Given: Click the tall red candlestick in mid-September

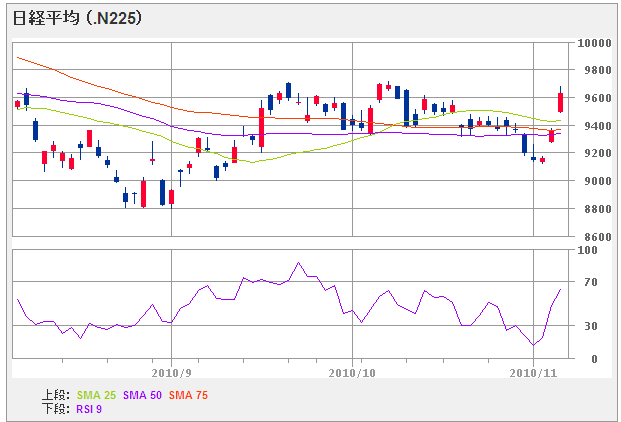Looking at the screenshot, I should (x=262, y=127).
